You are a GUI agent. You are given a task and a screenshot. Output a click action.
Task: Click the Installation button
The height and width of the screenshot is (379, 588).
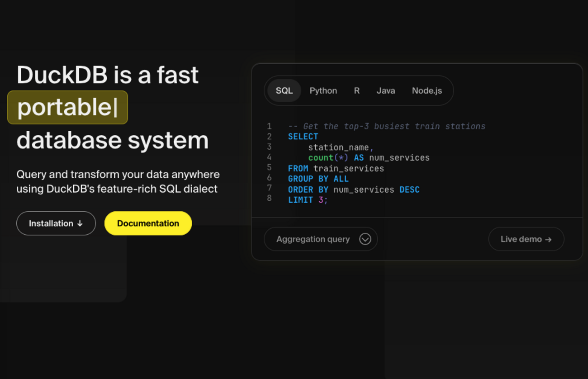56,223
